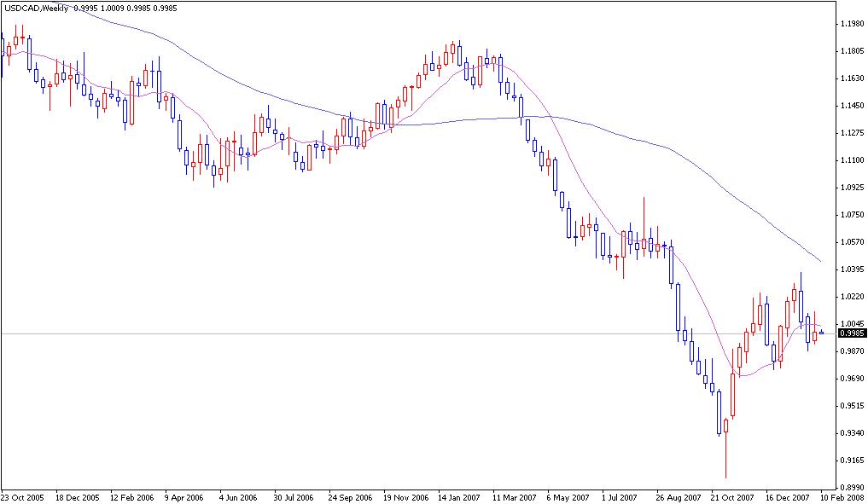
Task: Click the 26 Aug 2007 date label
Action: tap(678, 497)
